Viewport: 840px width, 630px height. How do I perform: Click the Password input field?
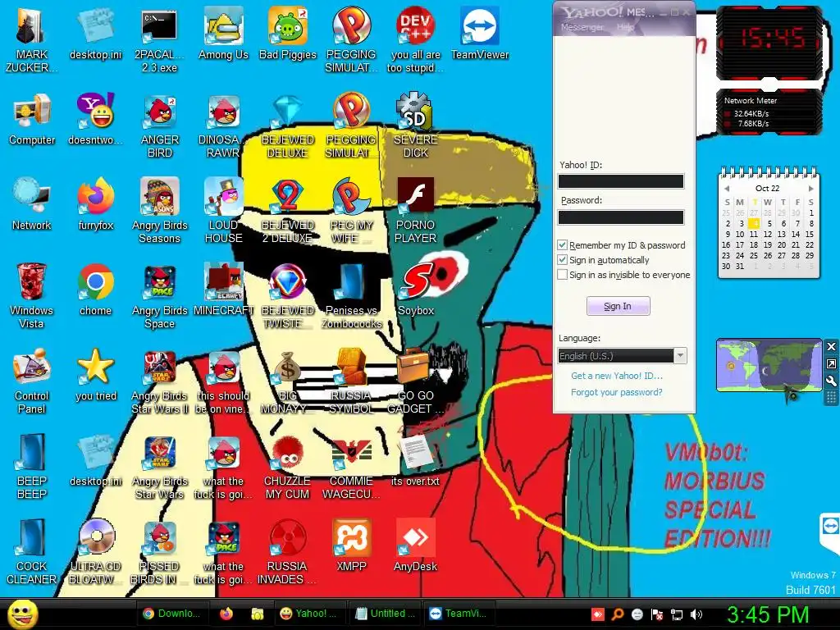(x=621, y=217)
